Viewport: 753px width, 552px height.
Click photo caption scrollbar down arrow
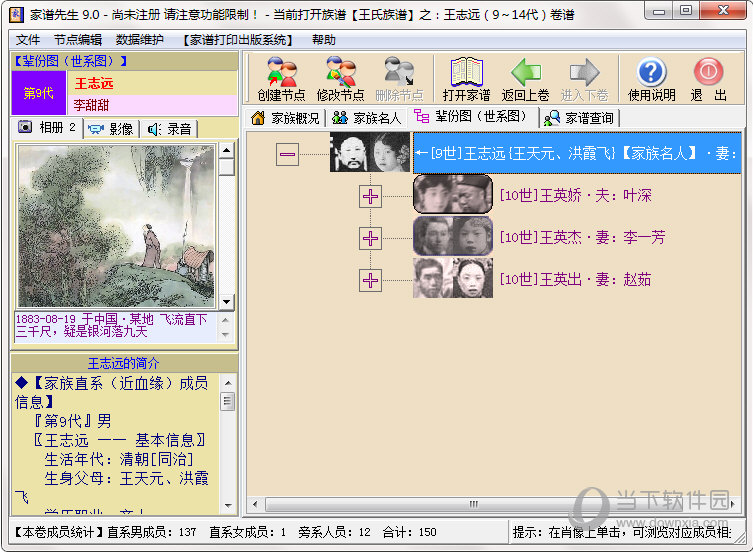click(x=225, y=334)
